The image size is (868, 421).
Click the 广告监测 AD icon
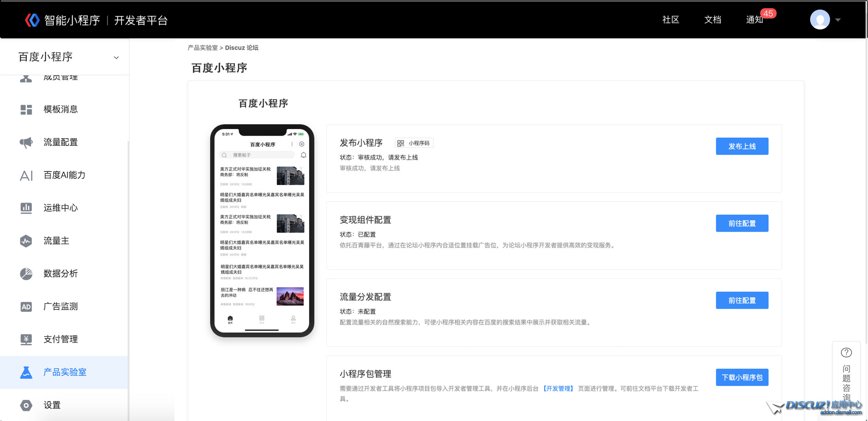point(26,306)
